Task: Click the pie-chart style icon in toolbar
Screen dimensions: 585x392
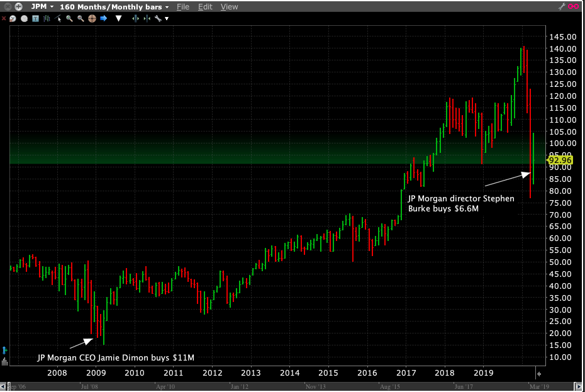Action: [x=13, y=18]
